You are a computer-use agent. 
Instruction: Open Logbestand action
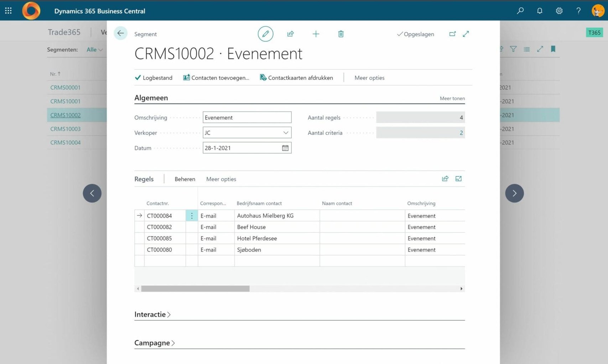(154, 78)
